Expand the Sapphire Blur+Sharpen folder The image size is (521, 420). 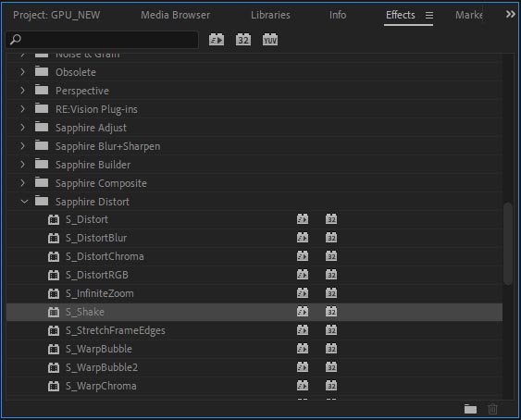22,146
